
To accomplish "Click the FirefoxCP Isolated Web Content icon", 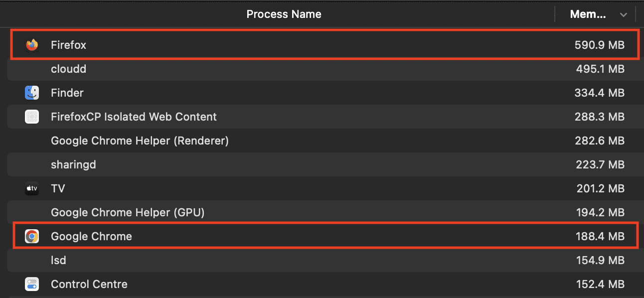I will [x=31, y=117].
